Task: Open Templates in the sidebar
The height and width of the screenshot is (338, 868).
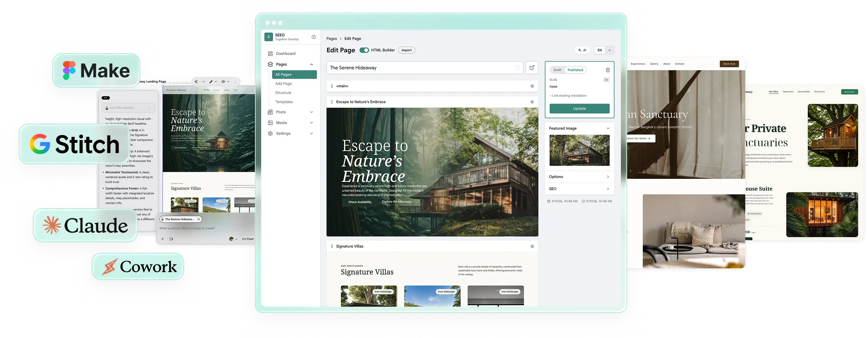Action: click(284, 102)
